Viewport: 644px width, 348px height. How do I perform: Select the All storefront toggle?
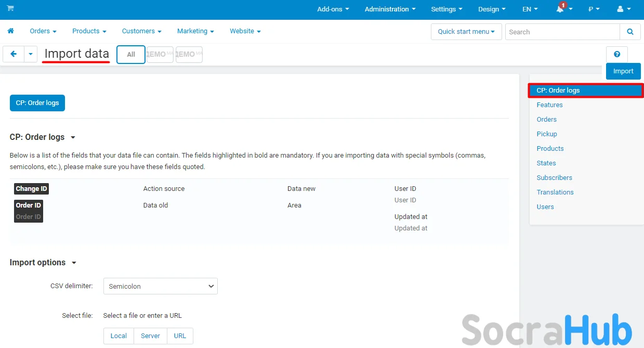tap(131, 55)
